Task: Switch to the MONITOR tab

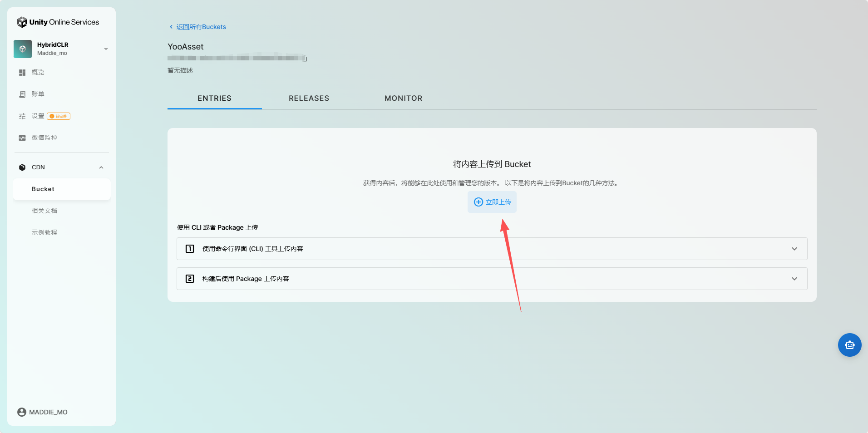Action: click(404, 98)
